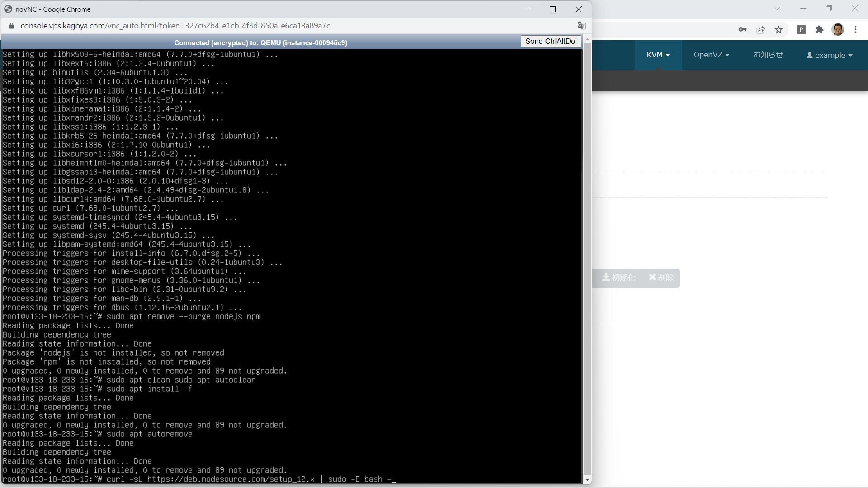Expand the KVM dropdown
Image resolution: width=868 pixels, height=488 pixels.
pos(658,55)
